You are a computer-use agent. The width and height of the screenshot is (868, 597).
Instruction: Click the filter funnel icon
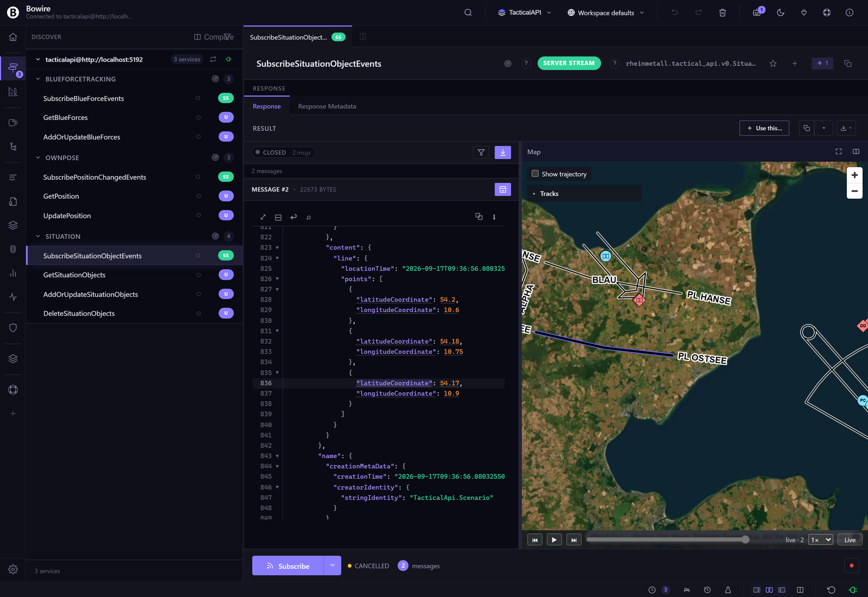(481, 153)
